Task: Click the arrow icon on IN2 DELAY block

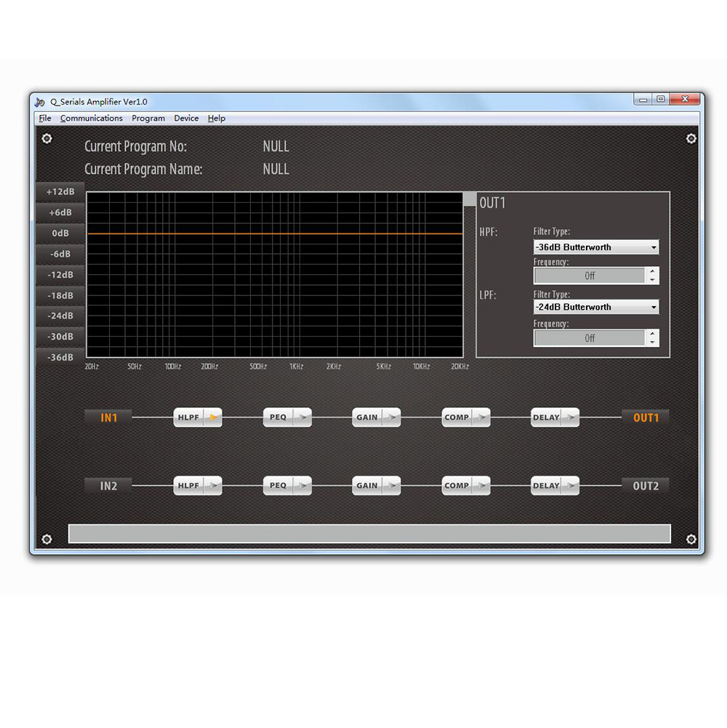Action: point(570,486)
